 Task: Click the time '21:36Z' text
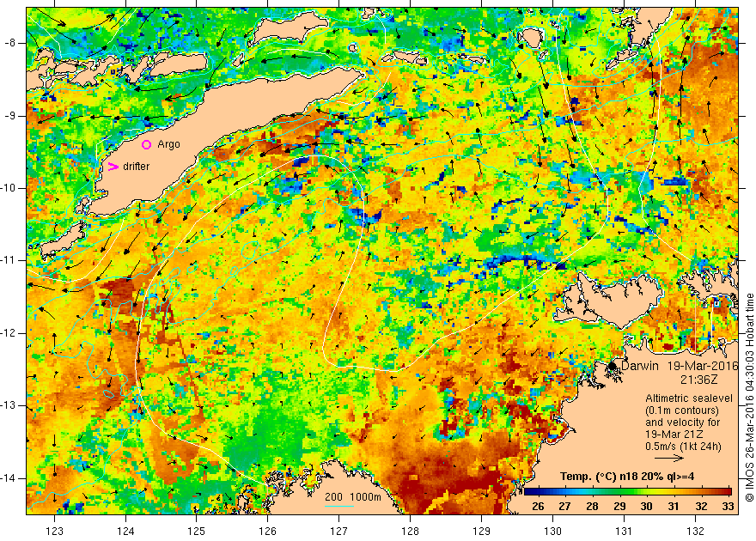point(699,380)
